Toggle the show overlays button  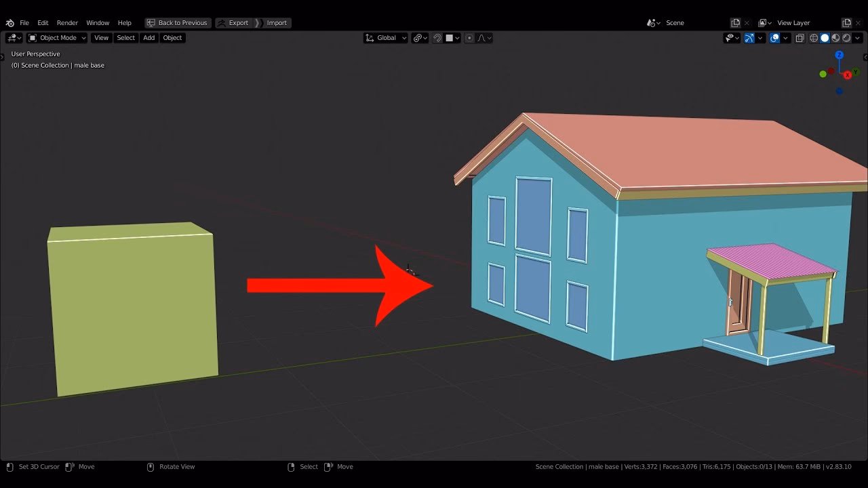[x=774, y=38]
